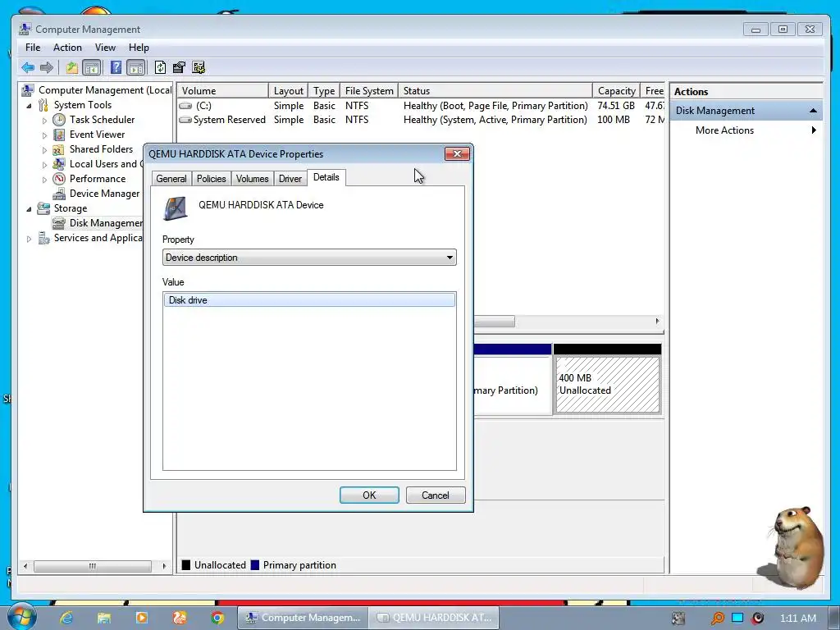840x630 pixels.
Task: Toggle the Show/Hide Action Pane toolbar icon
Action: [x=135, y=67]
